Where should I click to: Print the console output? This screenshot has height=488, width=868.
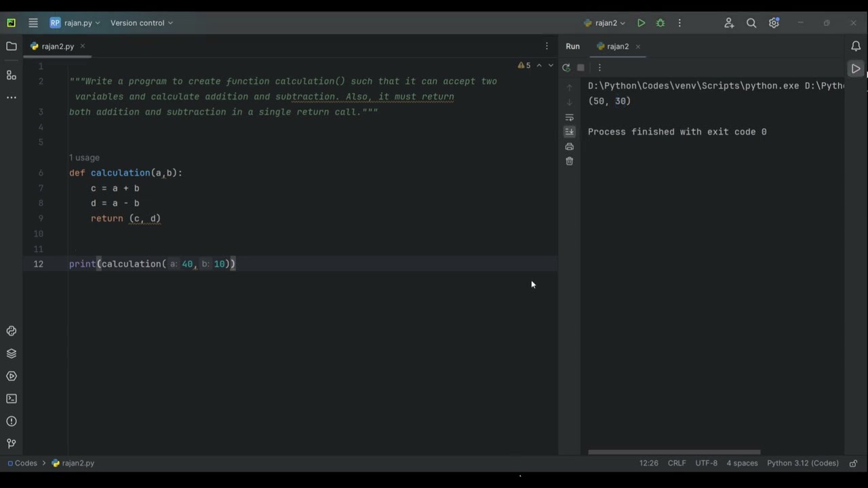tap(570, 146)
